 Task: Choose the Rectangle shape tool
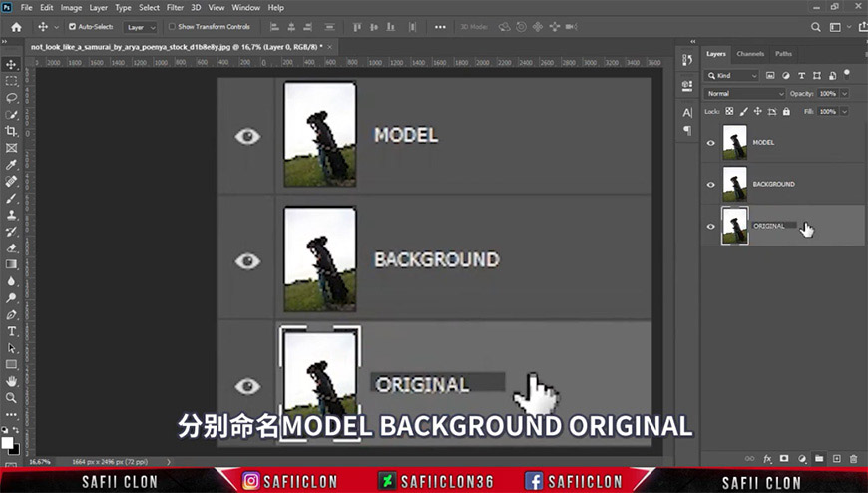click(x=11, y=364)
